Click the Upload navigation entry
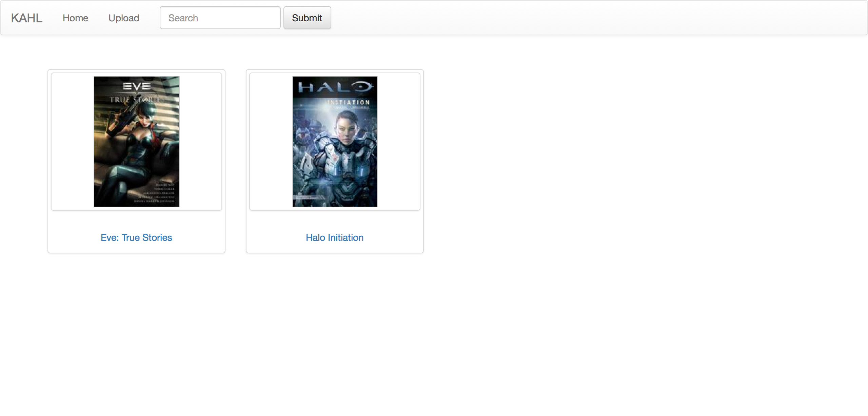Screen dimensions: 868x416 123,18
